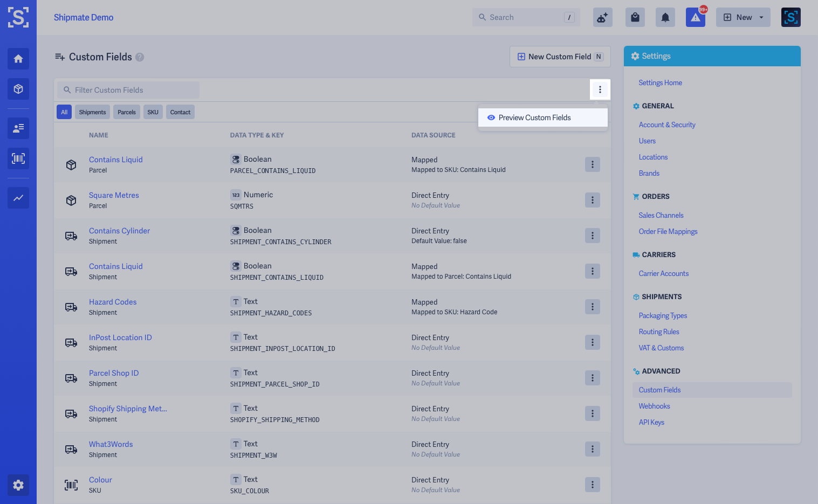Screen dimensions: 818x504
Task: Open Sales Channels settings
Action: (x=661, y=215)
